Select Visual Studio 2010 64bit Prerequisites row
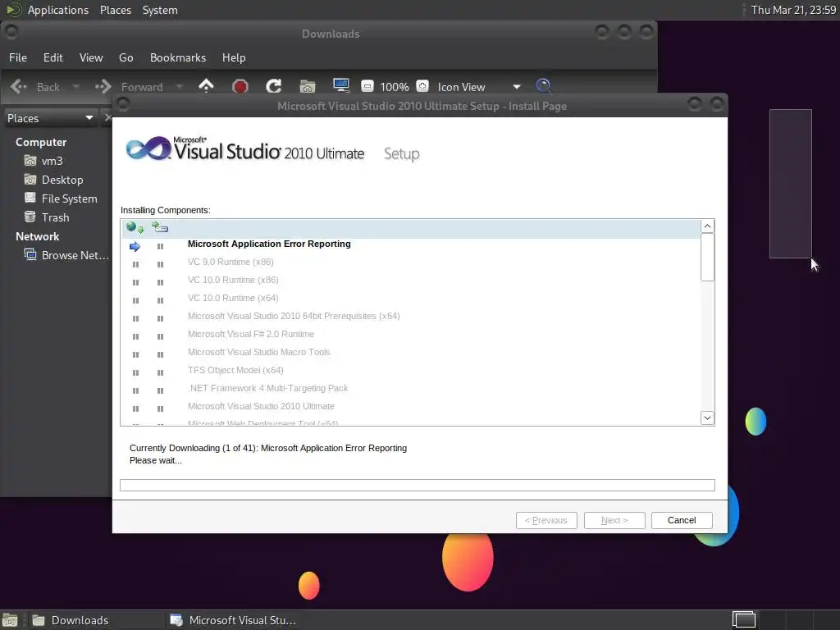The image size is (840, 630). pyautogui.click(x=410, y=316)
